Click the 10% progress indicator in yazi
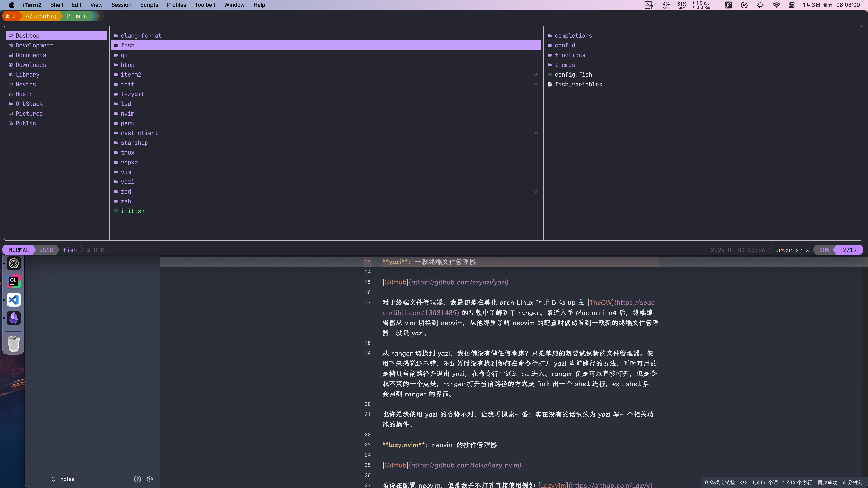Viewport: 868px width, 488px height. click(x=824, y=250)
